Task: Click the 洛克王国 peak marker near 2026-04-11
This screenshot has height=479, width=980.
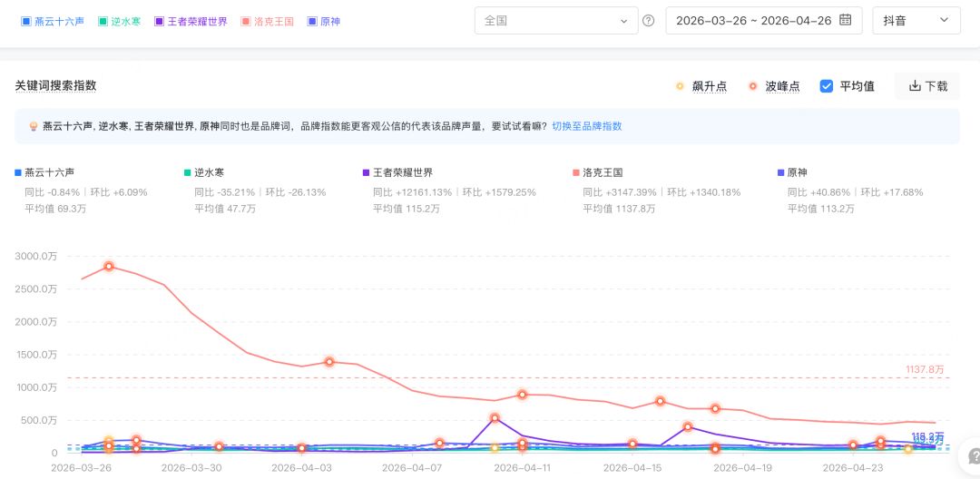Action: 523,394
